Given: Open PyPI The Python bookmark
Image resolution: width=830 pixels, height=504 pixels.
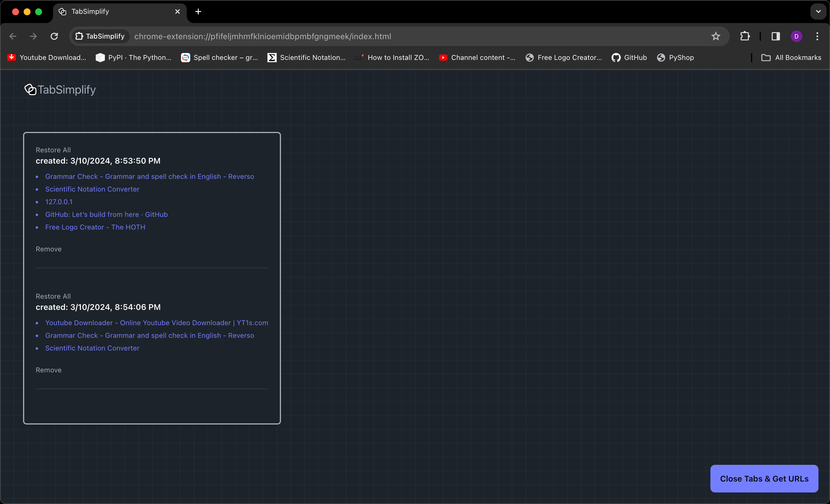Looking at the screenshot, I should point(133,58).
